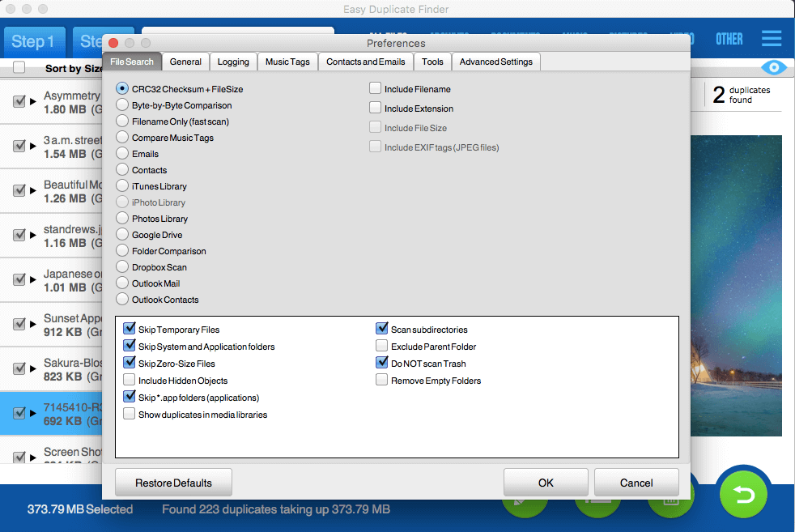Switch to Contacts and Emails tab
The height and width of the screenshot is (532, 795).
pyautogui.click(x=366, y=62)
